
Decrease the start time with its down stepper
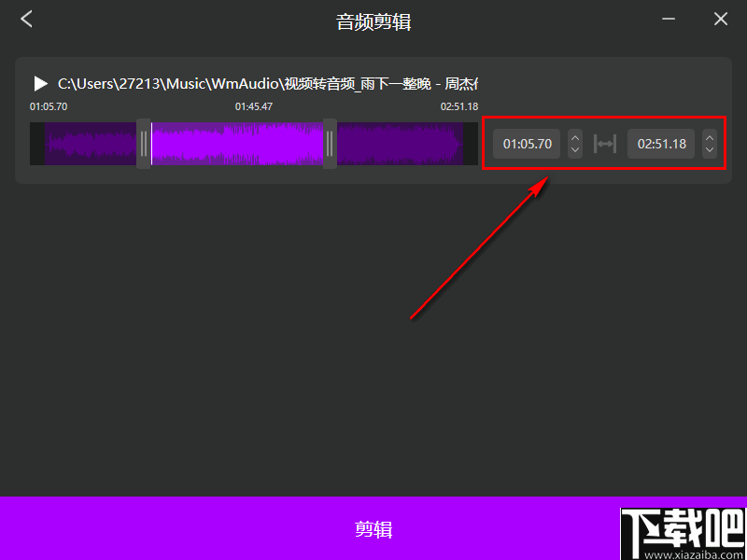pyautogui.click(x=574, y=149)
